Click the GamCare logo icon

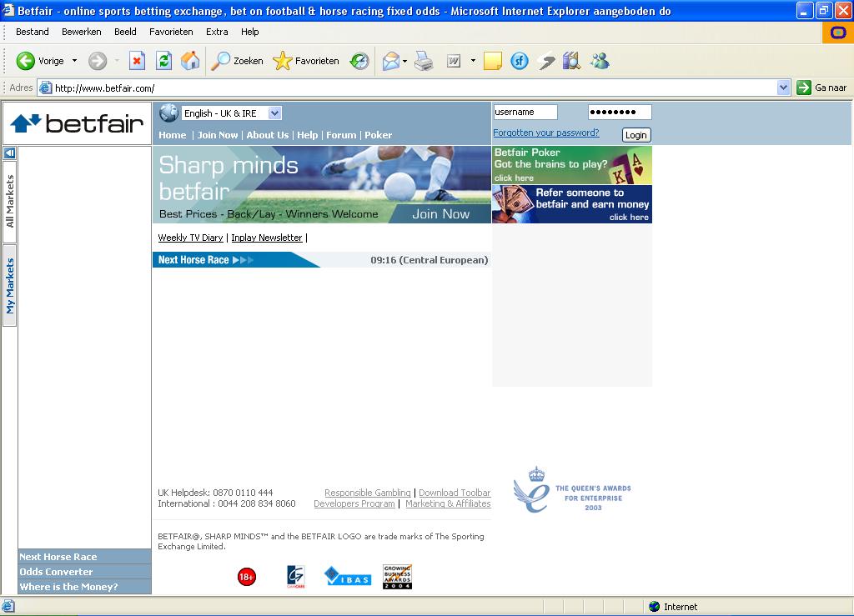pyautogui.click(x=296, y=577)
